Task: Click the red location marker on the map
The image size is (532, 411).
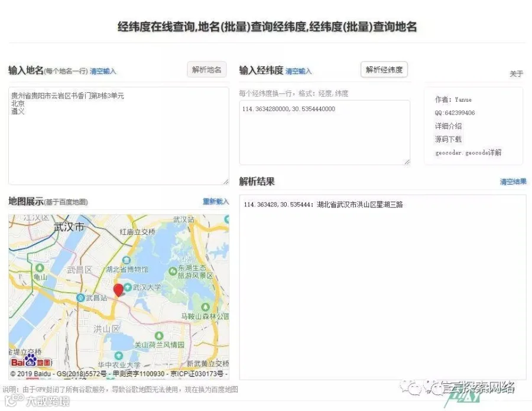Action: [118, 290]
